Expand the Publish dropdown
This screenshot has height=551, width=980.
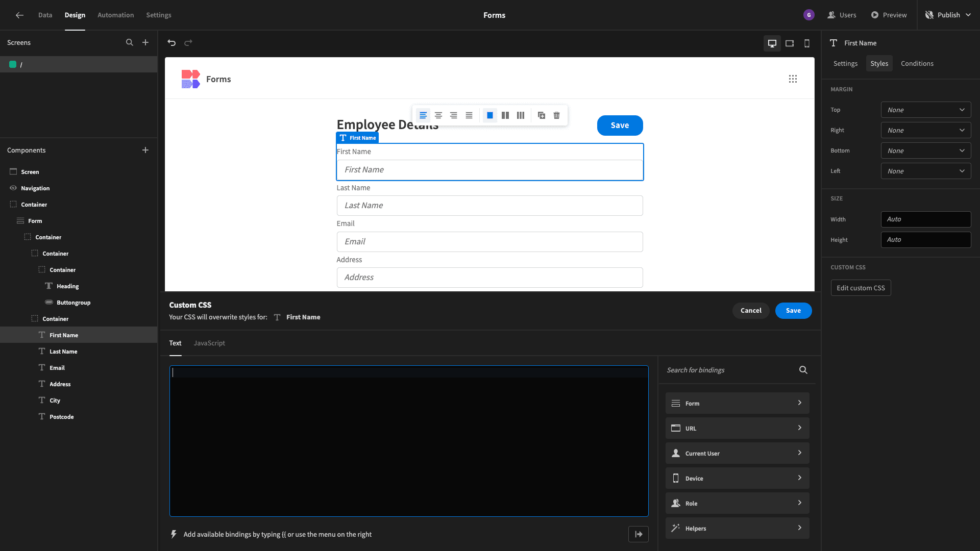click(968, 15)
